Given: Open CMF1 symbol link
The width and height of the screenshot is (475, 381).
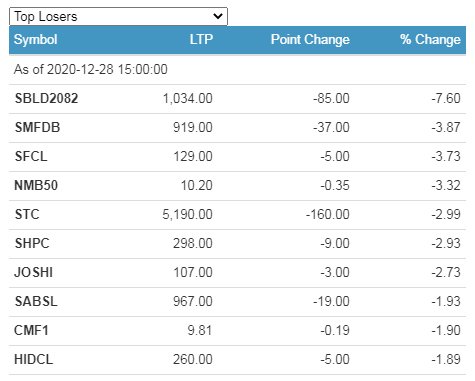Looking at the screenshot, I should [x=31, y=330].
